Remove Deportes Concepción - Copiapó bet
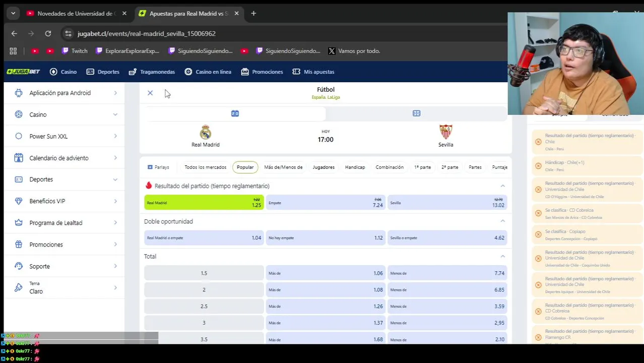Screen dimensions: 644x363 pos(538,235)
